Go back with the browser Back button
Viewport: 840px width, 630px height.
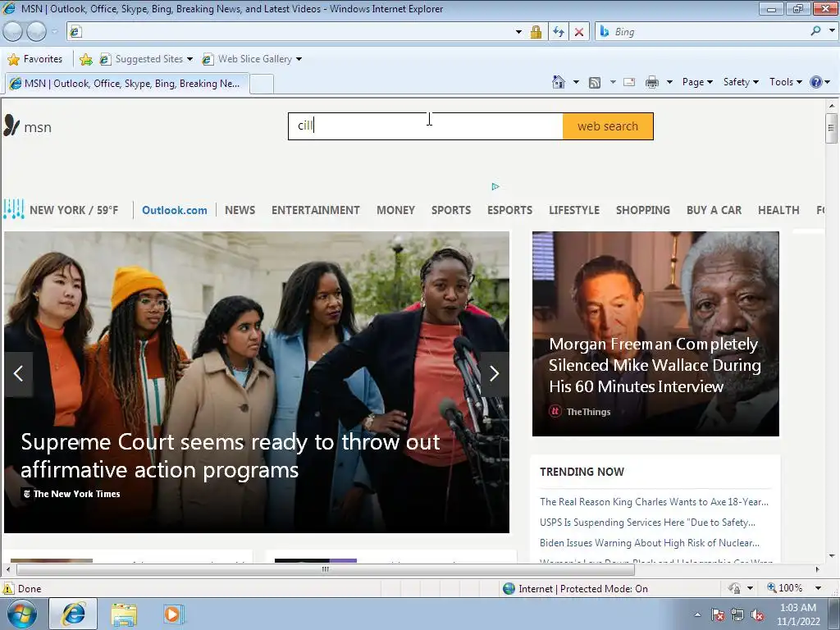pyautogui.click(x=13, y=32)
